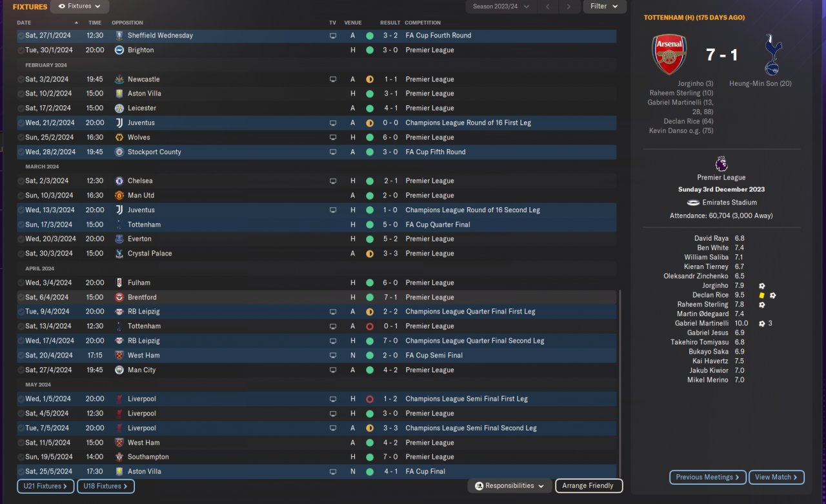The height and width of the screenshot is (504, 826).
Task: Click the 'Wed, 13/3/2024' date cell
Action: tap(50, 210)
